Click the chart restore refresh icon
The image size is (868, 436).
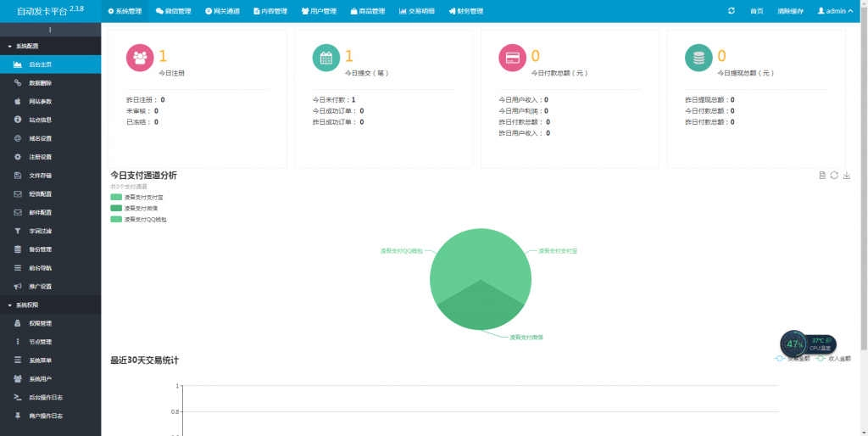click(834, 176)
